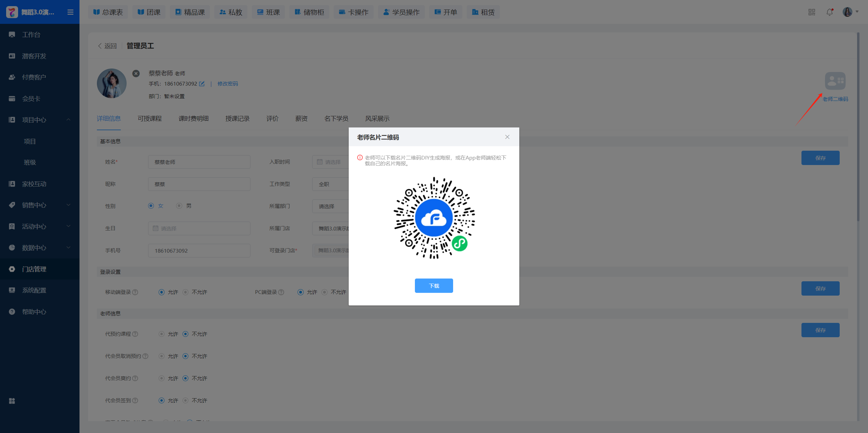Open the 班课 toolbar shortcut
868x433 pixels.
tap(268, 12)
